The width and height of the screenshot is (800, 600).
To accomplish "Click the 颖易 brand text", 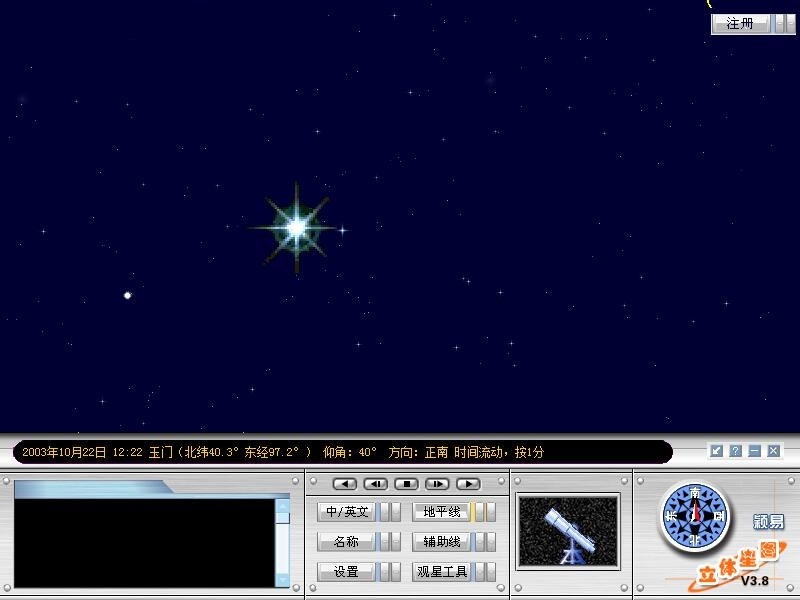I will 768,521.
